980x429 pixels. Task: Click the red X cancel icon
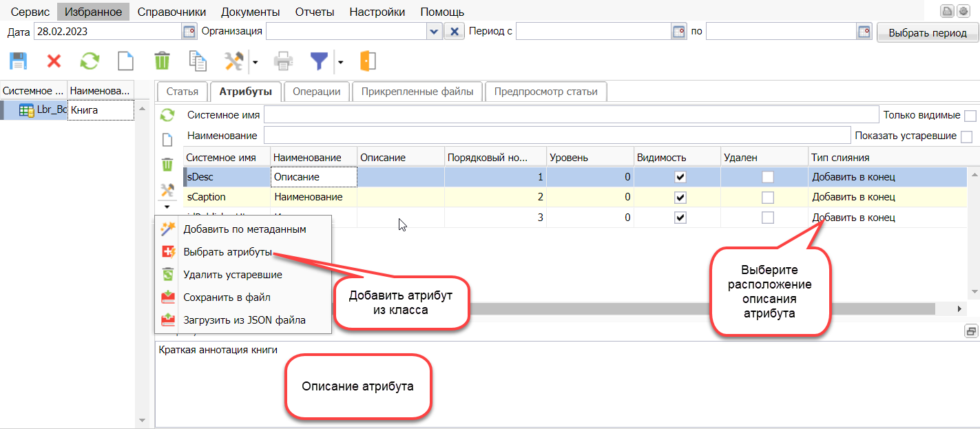54,61
